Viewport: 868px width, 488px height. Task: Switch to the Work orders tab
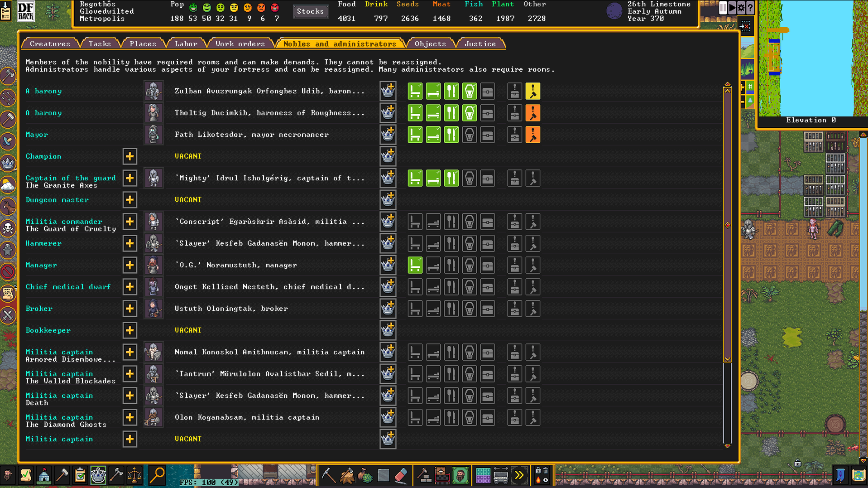coord(240,43)
